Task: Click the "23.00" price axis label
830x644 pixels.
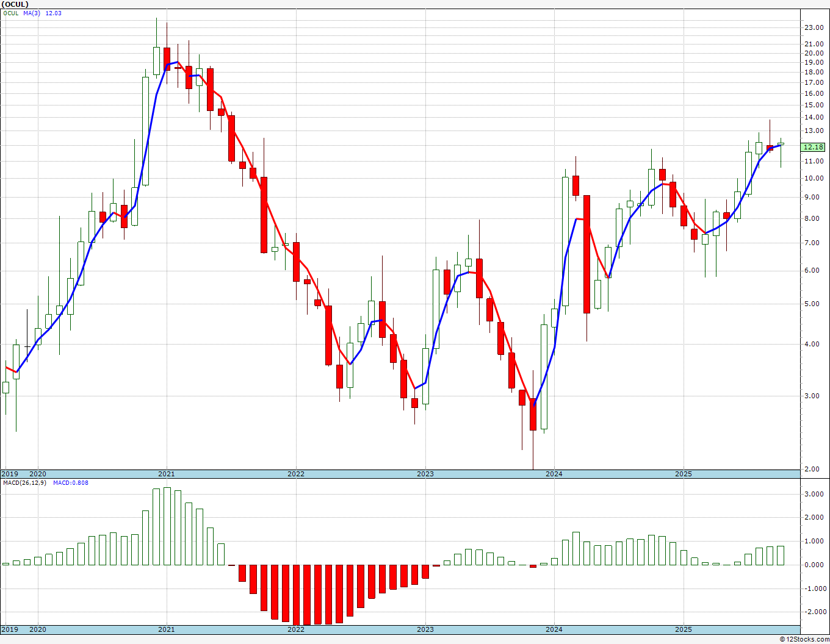Action: click(813, 27)
